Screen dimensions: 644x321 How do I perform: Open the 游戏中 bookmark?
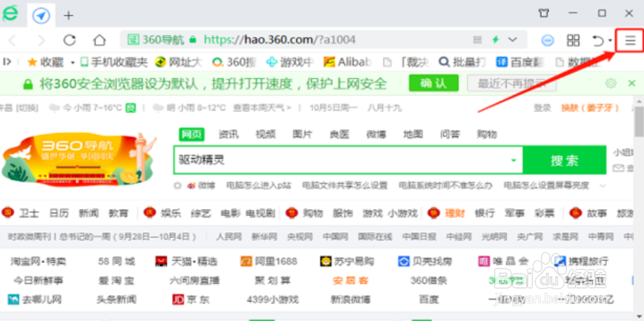(x=289, y=62)
